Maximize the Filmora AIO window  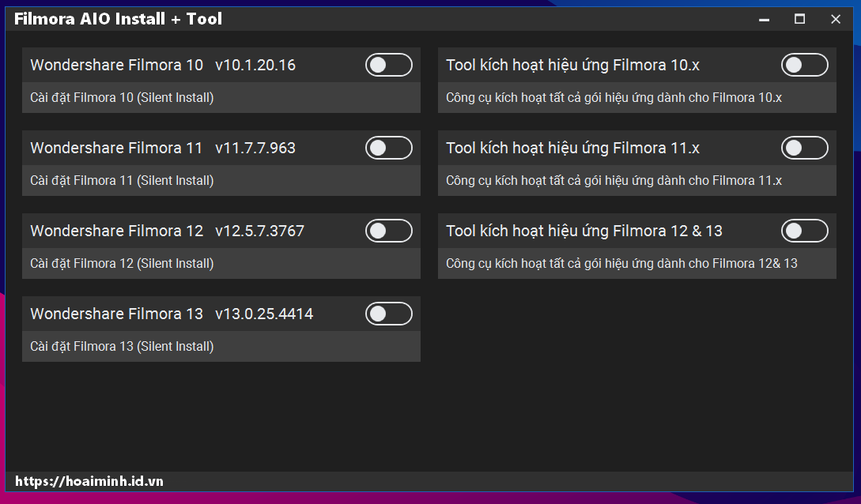(799, 19)
